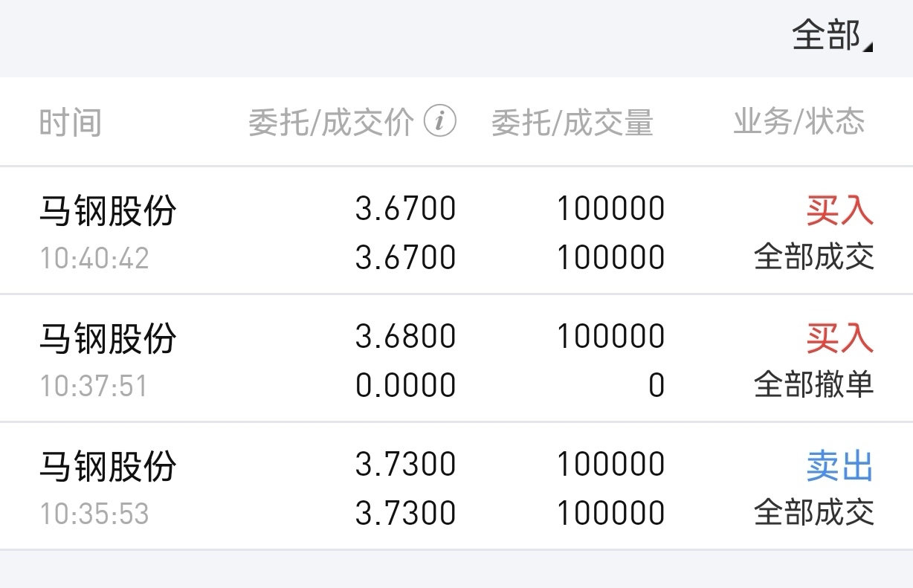913x588 pixels.
Task: Select the 时间 column header
Action: coord(70,123)
